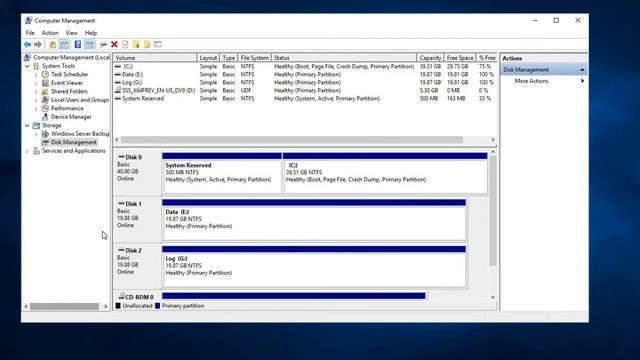Viewport: 640px width, 360px height.
Task: Click the down arrow of disk view scrollbar
Action: click(x=493, y=297)
